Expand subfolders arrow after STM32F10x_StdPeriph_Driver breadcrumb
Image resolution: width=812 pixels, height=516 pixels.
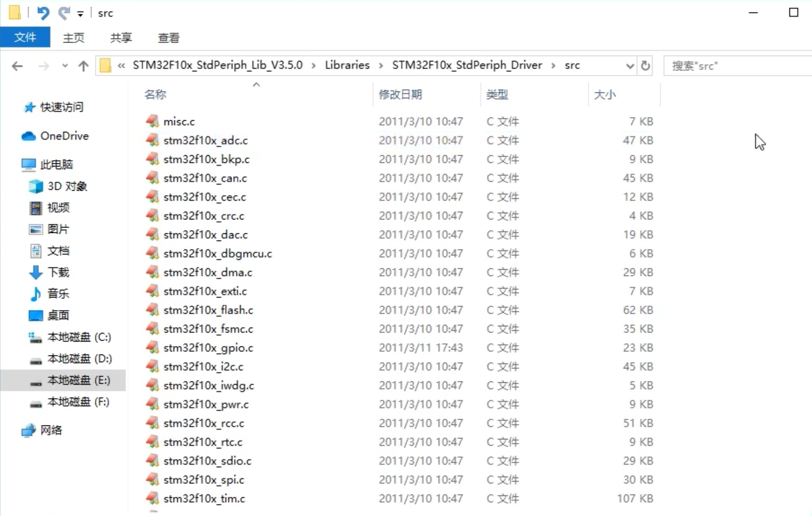(x=553, y=66)
